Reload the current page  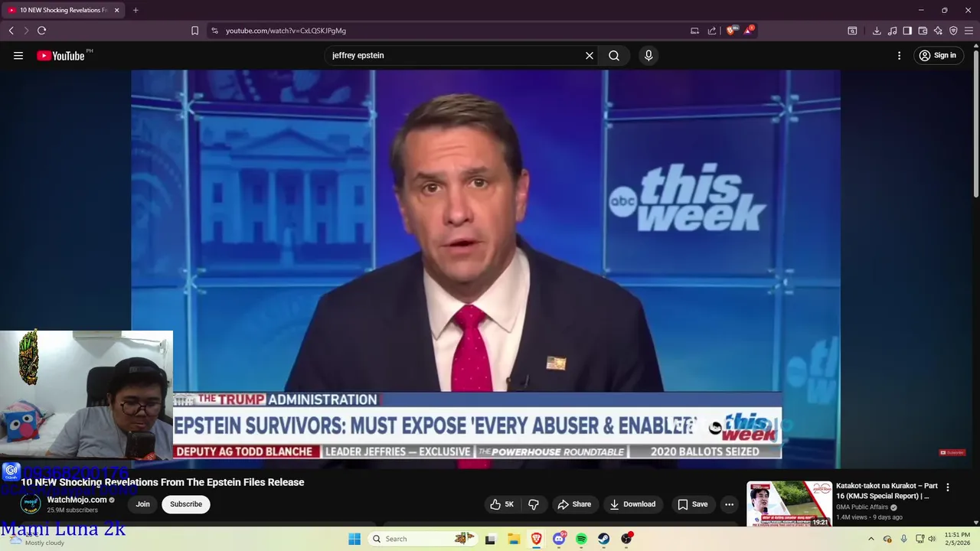(41, 31)
